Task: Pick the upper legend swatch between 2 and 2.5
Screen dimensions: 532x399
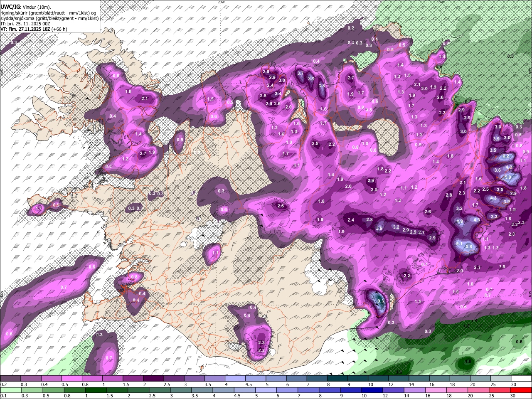Action: coord(153,379)
